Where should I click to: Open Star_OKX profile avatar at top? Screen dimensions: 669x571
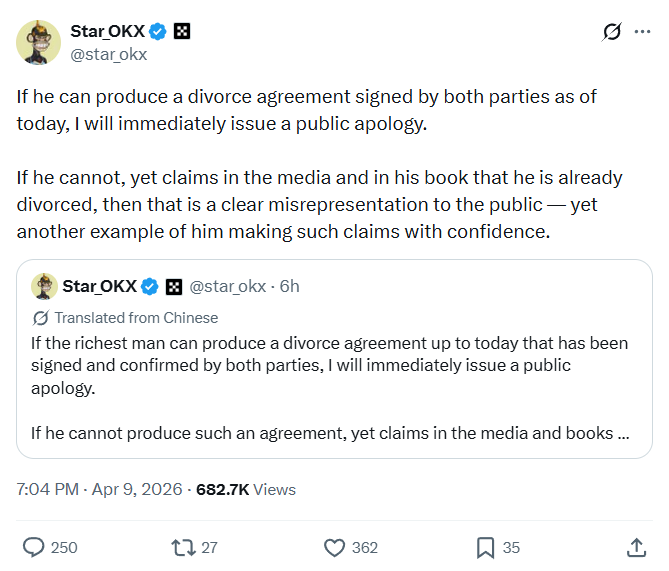tap(36, 41)
